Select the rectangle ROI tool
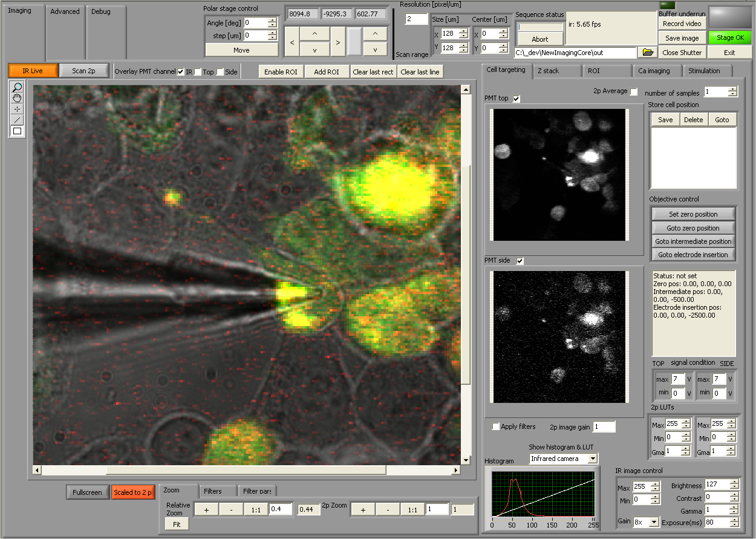The height and width of the screenshot is (539, 756). 17,131
